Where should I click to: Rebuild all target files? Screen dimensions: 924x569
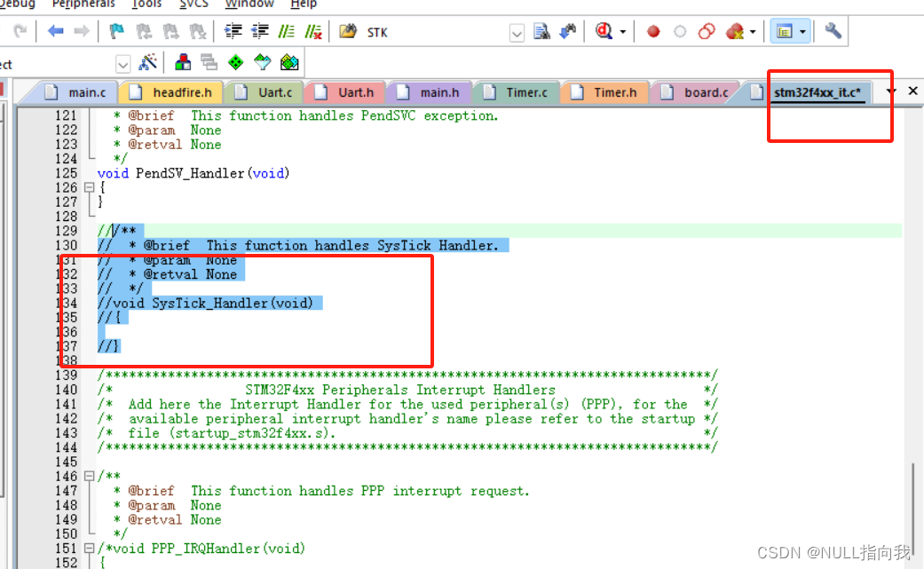coord(209,63)
